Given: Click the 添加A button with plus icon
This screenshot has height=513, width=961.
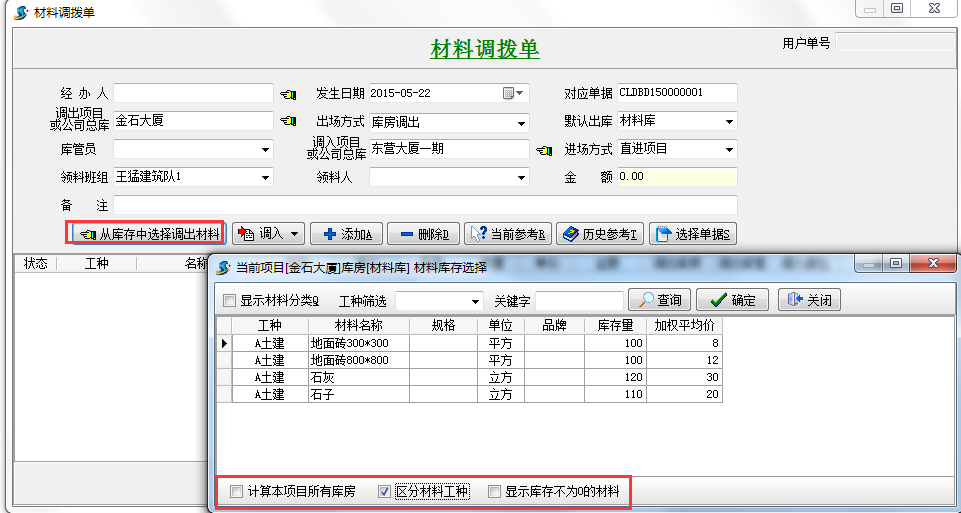Looking at the screenshot, I should (346, 234).
